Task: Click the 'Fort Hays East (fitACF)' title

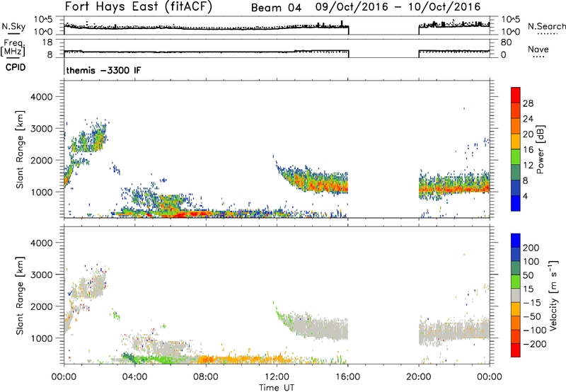Action: (139, 6)
